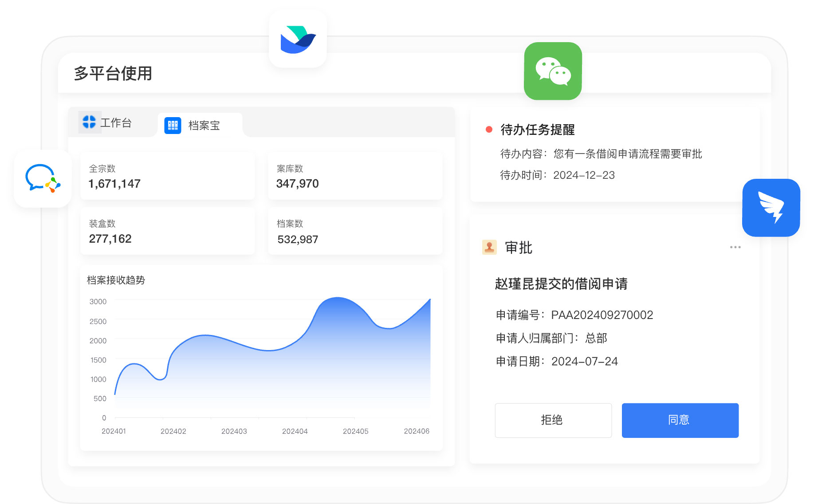Image resolution: width=814 pixels, height=504 pixels.
Task: Click the 待办任务提醒 notification heading
Action: tap(537, 130)
